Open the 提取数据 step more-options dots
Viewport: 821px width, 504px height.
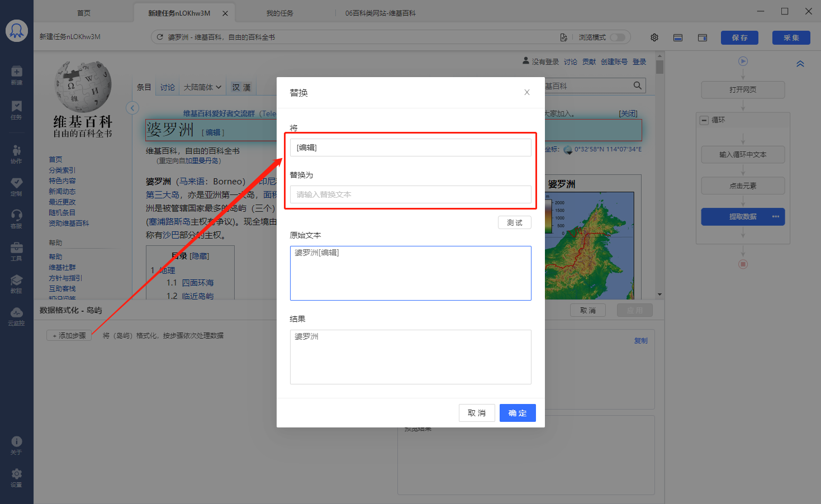[x=776, y=217]
